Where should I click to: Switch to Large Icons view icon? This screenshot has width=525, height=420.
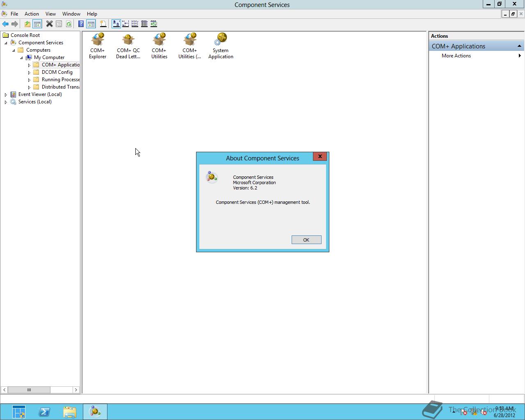point(116,24)
